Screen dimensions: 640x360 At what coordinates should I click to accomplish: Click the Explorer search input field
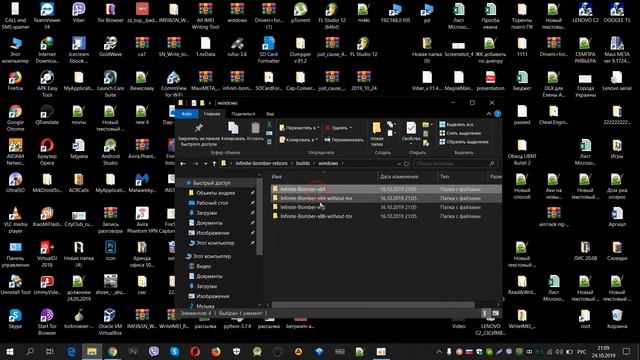[x=455, y=164]
